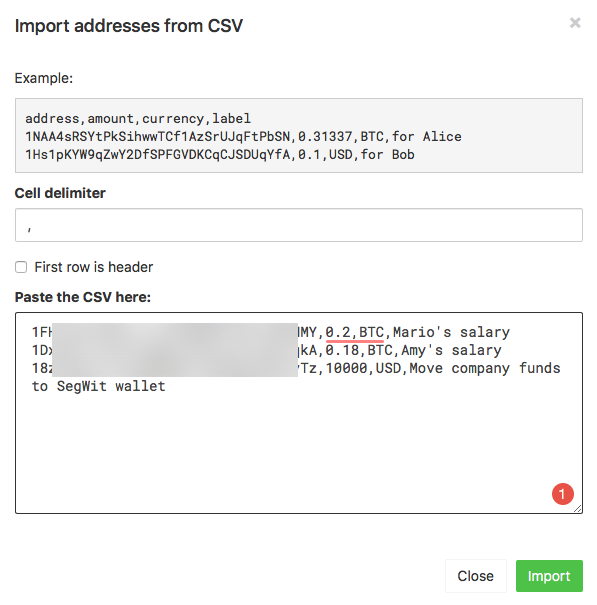Screen dimensions: 597x605
Task: Focus the Cell delimiter input field
Action: [x=299, y=225]
